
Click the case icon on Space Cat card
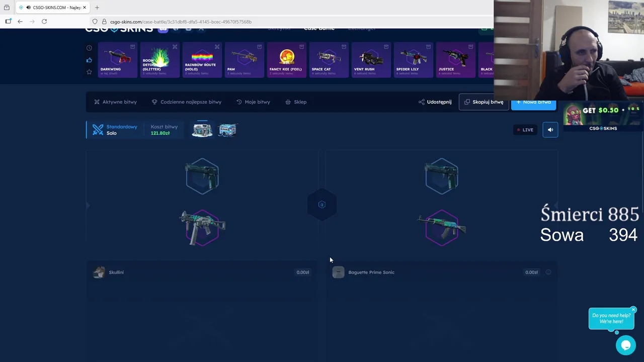tap(344, 47)
